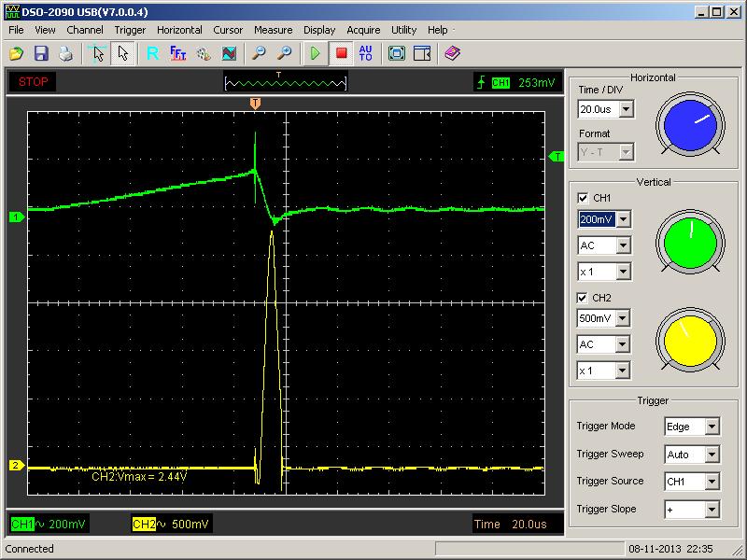Open the Format Y-T dropdown
The image size is (747, 560).
pos(626,152)
